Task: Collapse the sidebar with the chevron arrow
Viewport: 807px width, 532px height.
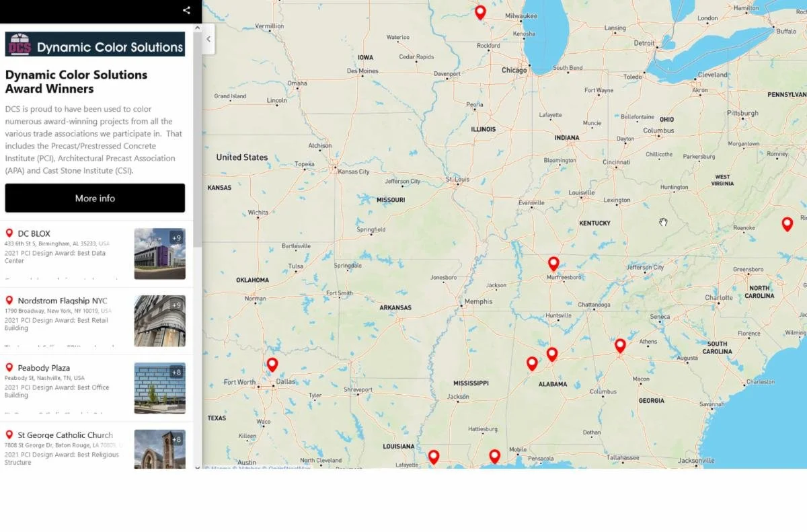Action: pyautogui.click(x=208, y=39)
